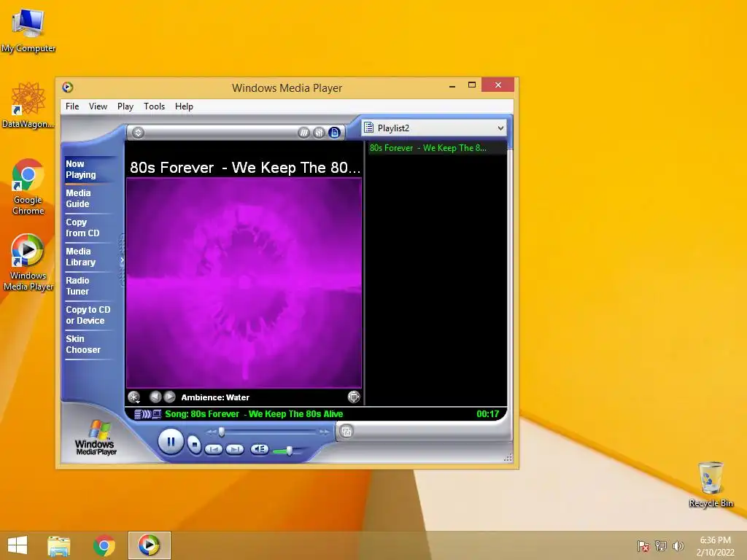View visualization in full screen

click(x=354, y=397)
